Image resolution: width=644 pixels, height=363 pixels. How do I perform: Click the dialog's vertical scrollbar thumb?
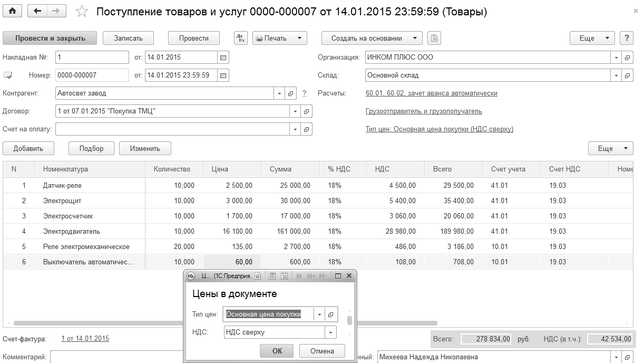coord(349,321)
